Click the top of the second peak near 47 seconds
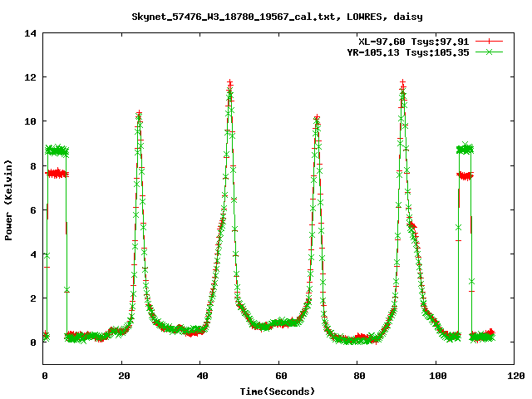This screenshot has height=399, width=532. [x=229, y=84]
